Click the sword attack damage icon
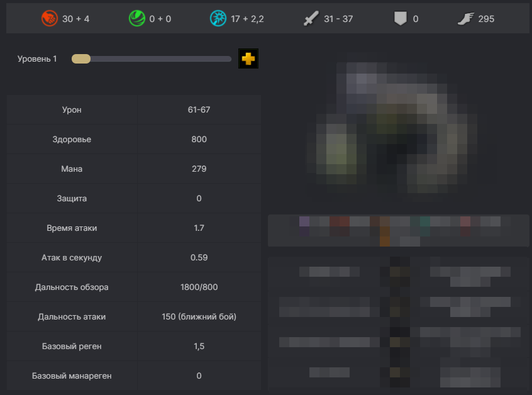This screenshot has width=532, height=395. (x=311, y=19)
